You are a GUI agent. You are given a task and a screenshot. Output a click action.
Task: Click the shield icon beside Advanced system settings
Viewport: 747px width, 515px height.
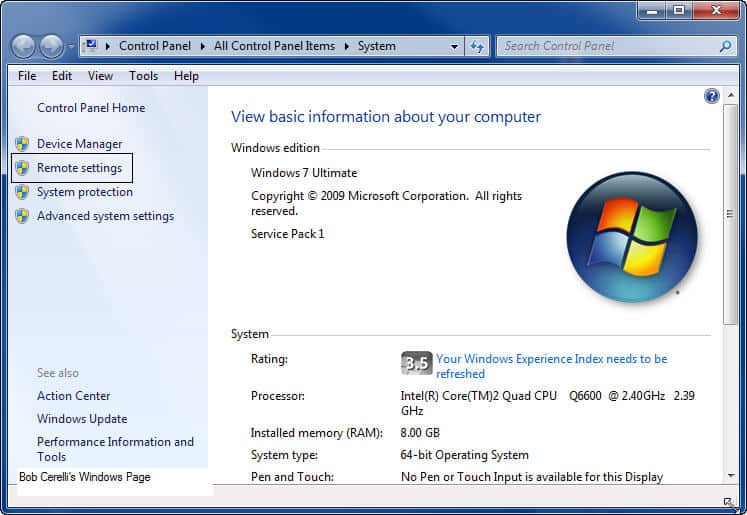22,216
